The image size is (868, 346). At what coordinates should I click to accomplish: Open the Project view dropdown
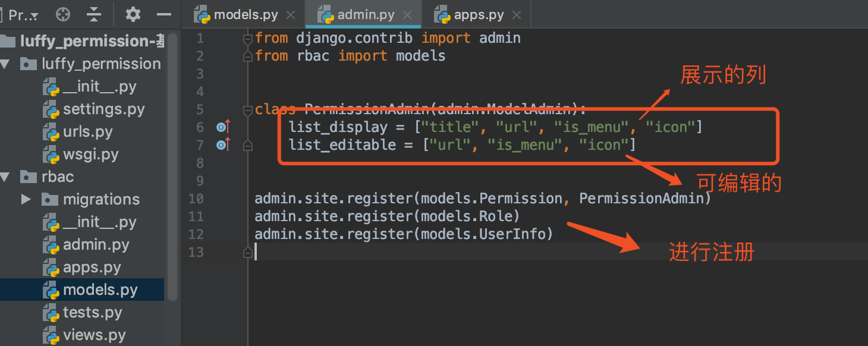click(x=24, y=15)
